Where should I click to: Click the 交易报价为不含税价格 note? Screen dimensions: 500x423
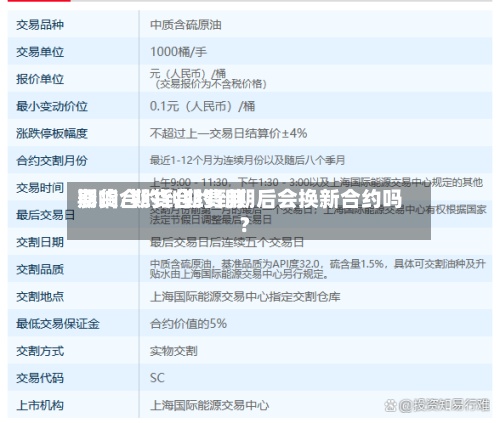tap(211, 84)
